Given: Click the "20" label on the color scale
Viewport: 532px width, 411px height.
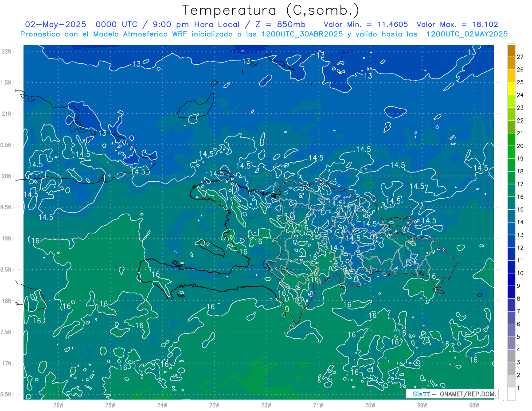Looking at the screenshot, I should pos(520,146).
